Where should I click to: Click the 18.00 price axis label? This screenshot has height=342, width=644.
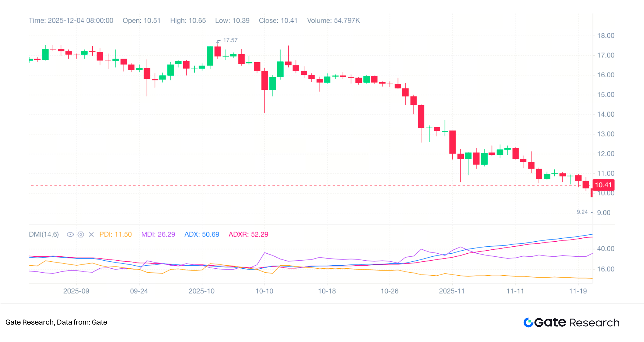[x=605, y=35]
